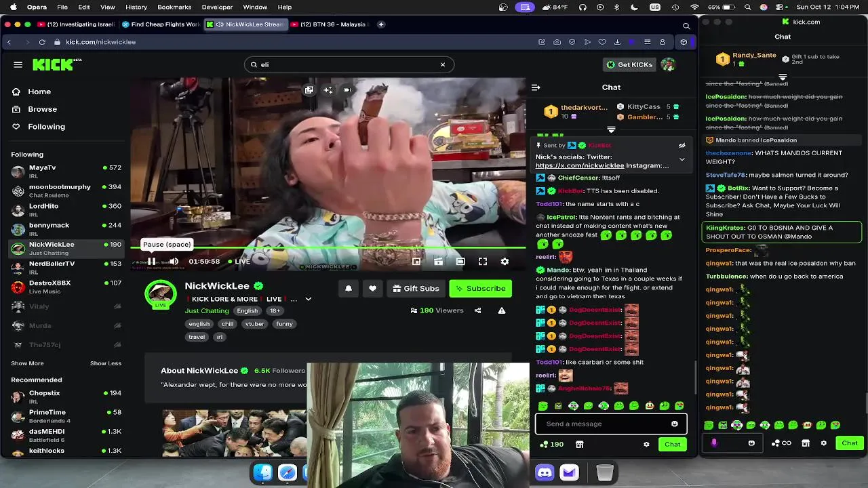Reload the page in Opera
868x488 pixels.
(42, 42)
